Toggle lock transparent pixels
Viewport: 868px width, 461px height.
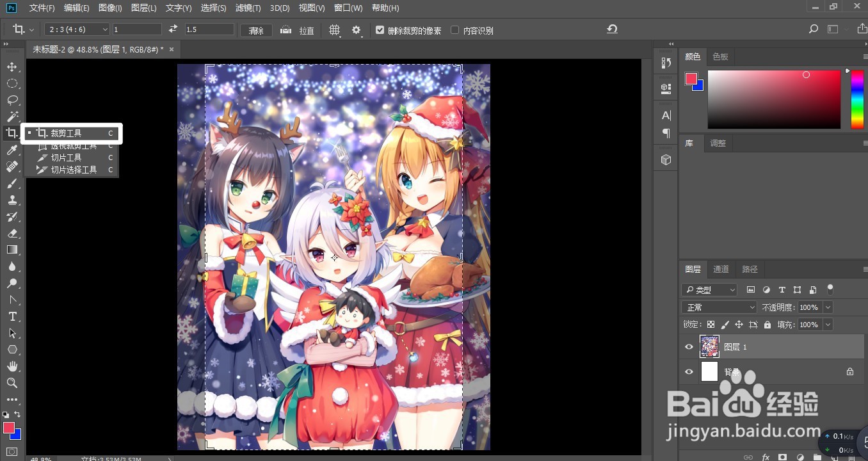(711, 325)
